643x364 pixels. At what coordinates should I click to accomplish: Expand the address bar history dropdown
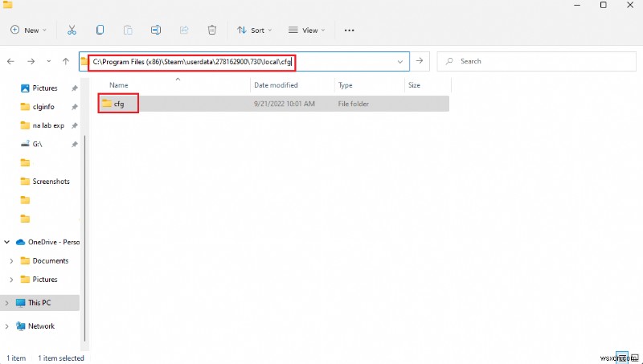pos(399,62)
